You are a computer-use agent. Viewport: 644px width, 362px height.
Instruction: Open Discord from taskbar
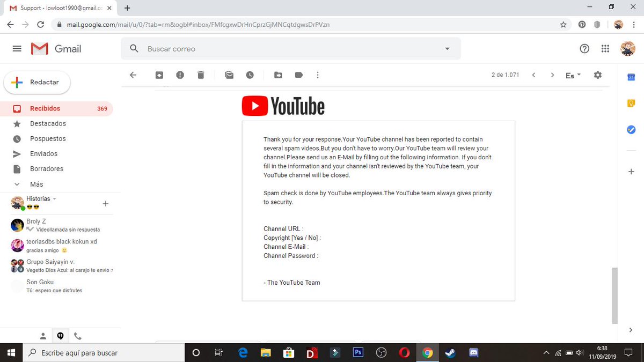click(x=473, y=353)
